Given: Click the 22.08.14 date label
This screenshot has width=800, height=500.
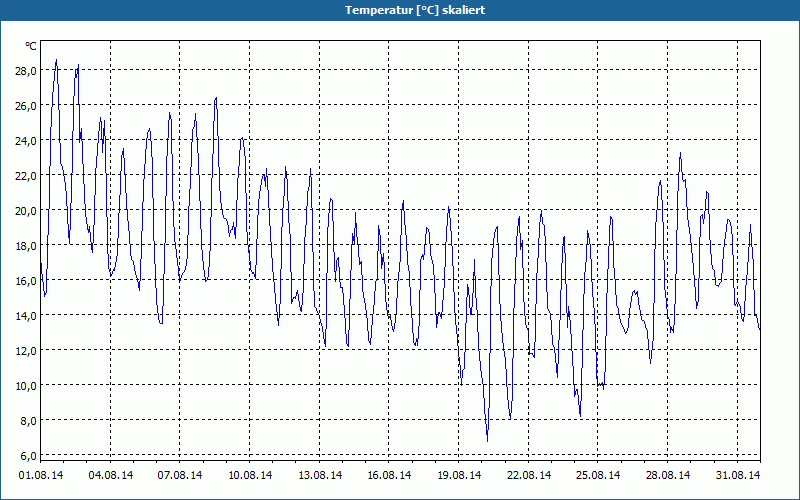Looking at the screenshot, I should 529,475.
